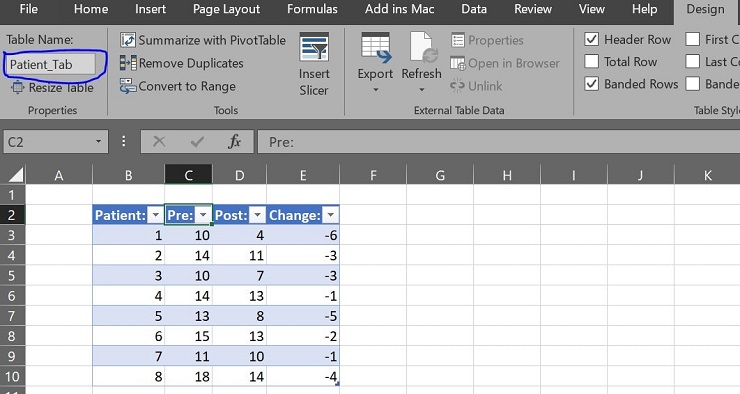The image size is (740, 394).
Task: Select the Design tab
Action: (x=705, y=9)
